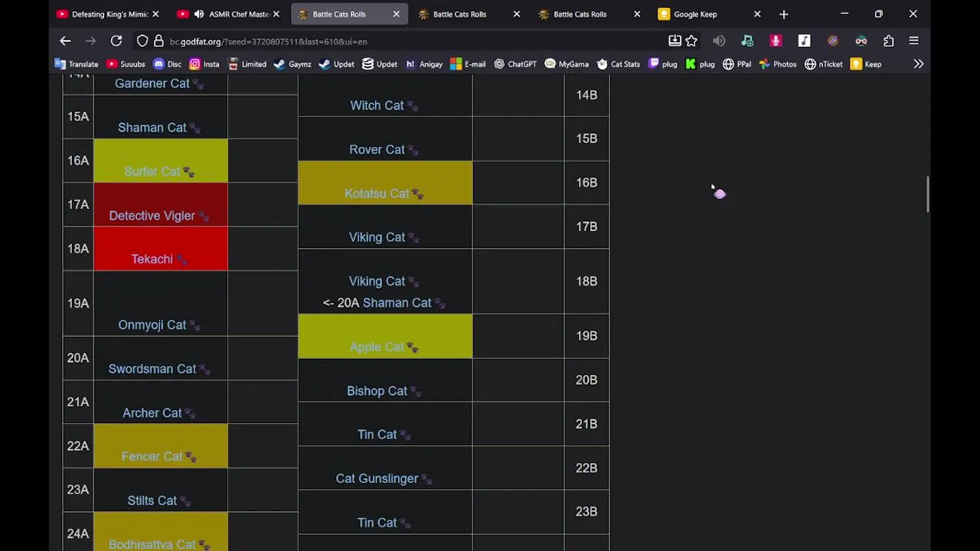This screenshot has height=551, width=980.
Task: Click the paw icon next to Rover Cat
Action: [x=413, y=151]
